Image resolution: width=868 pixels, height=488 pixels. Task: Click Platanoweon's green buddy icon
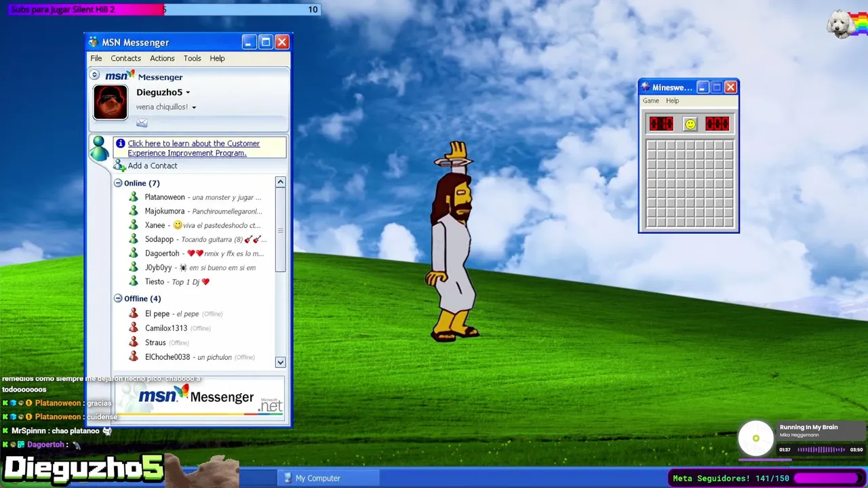pyautogui.click(x=134, y=197)
